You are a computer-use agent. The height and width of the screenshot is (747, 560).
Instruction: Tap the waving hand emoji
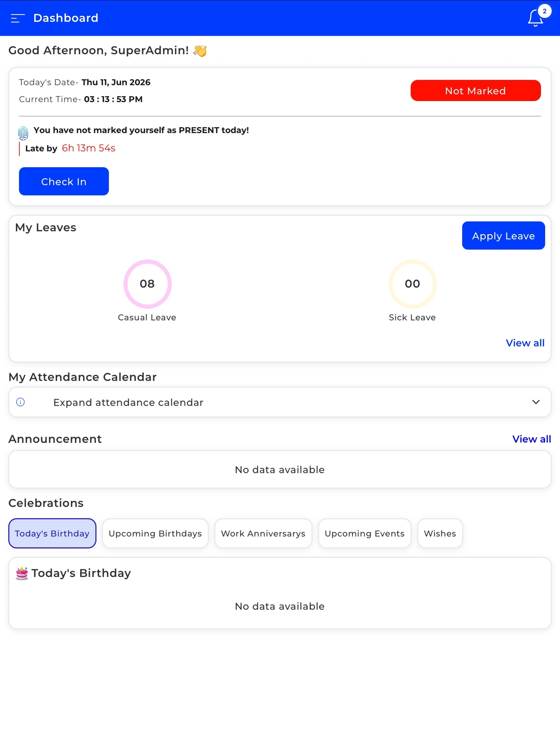tap(200, 51)
